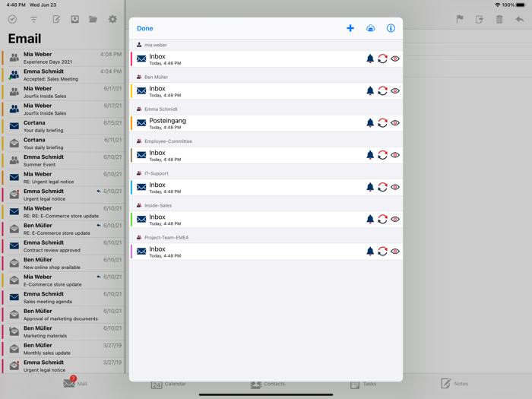Toggle sync icon for Project-Team-EMEA Inbox
This screenshot has width=532, height=399.
pos(382,251)
